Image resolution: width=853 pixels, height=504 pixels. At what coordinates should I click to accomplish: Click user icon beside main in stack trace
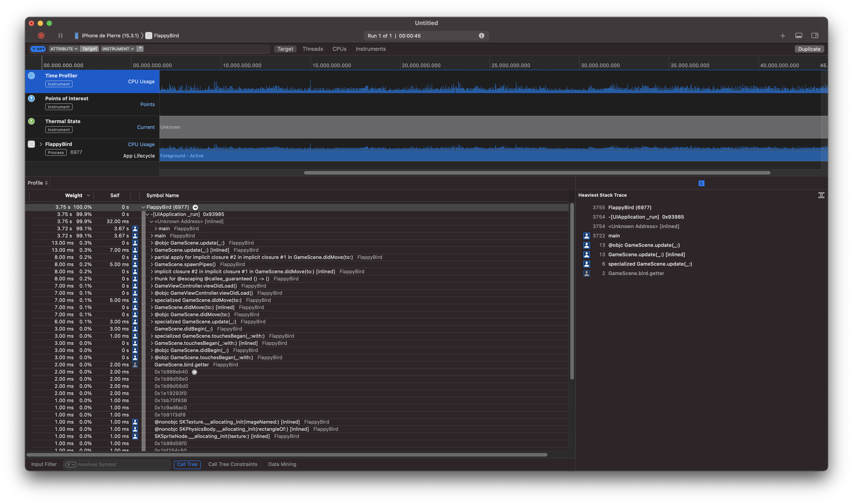click(586, 236)
